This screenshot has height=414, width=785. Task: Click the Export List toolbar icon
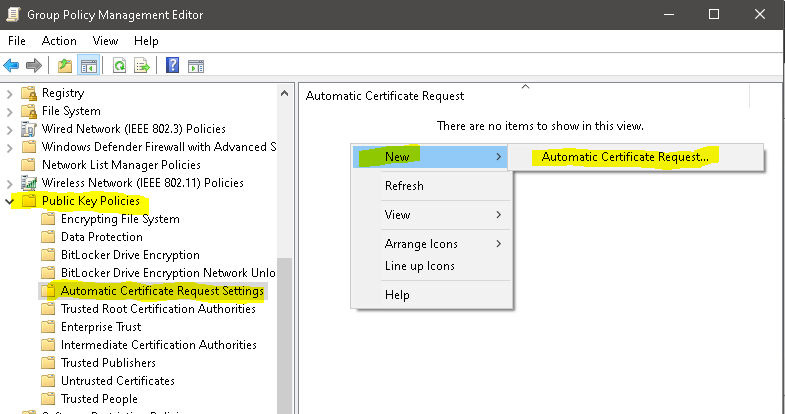pyautogui.click(x=142, y=66)
